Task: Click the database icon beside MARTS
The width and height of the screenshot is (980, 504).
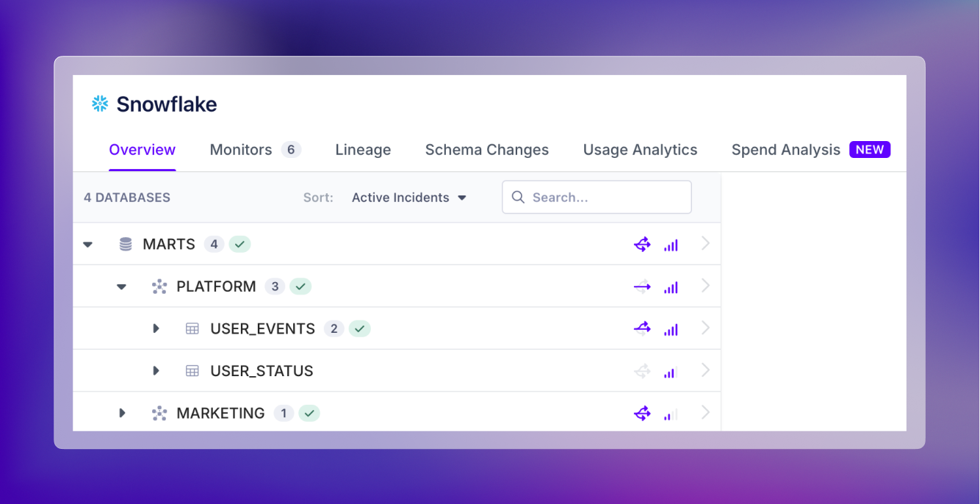Action: pos(124,243)
